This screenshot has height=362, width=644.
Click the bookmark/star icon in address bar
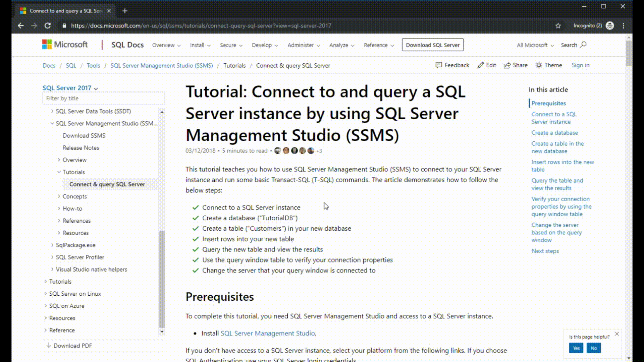click(558, 25)
